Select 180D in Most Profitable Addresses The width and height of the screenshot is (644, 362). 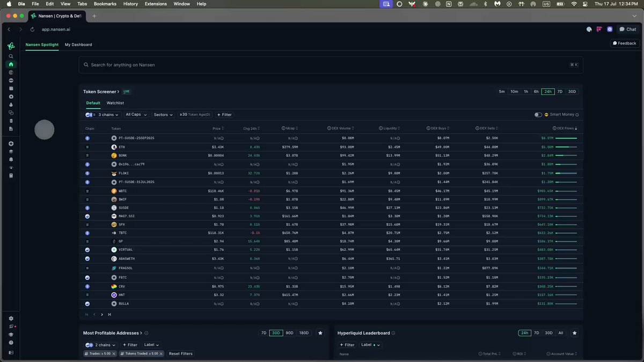(x=304, y=333)
